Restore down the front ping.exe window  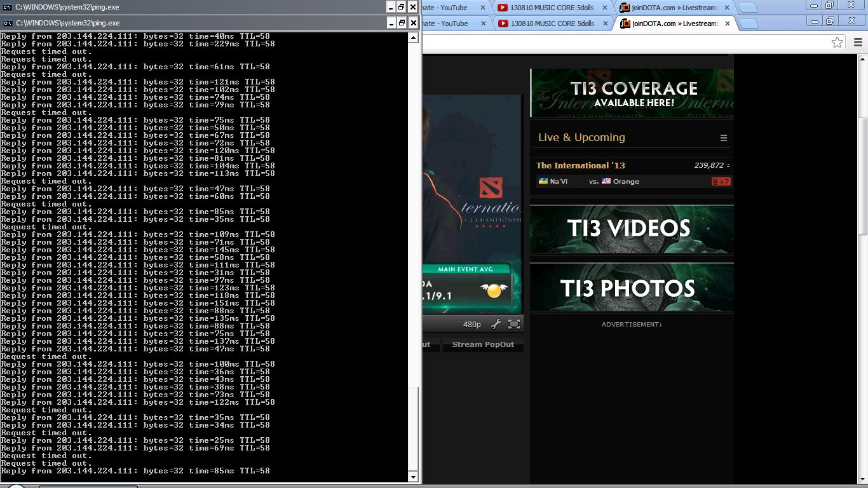pos(402,23)
